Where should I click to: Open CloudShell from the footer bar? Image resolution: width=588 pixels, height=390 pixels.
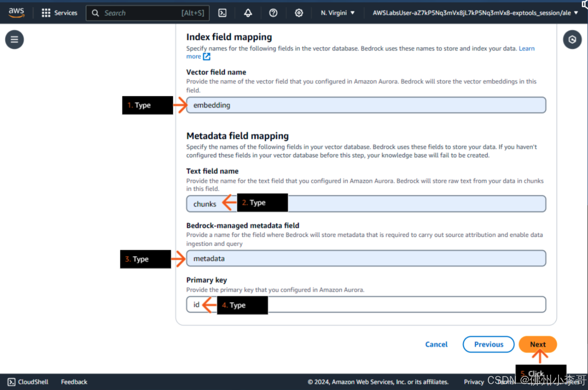(x=28, y=382)
